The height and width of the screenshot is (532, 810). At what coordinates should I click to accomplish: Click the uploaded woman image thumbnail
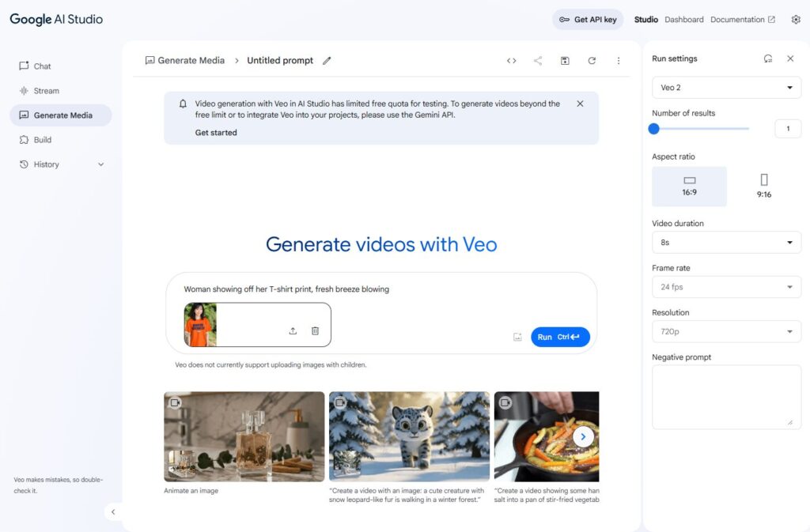pos(200,325)
